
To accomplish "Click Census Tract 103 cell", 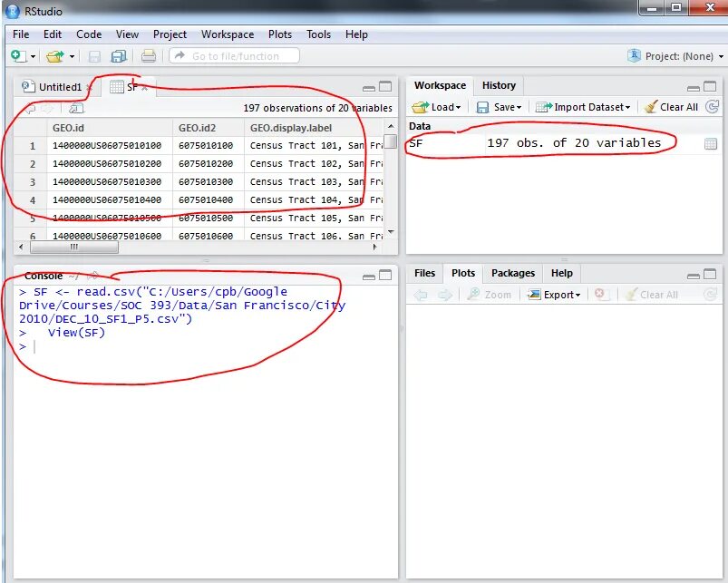I will tap(315, 181).
